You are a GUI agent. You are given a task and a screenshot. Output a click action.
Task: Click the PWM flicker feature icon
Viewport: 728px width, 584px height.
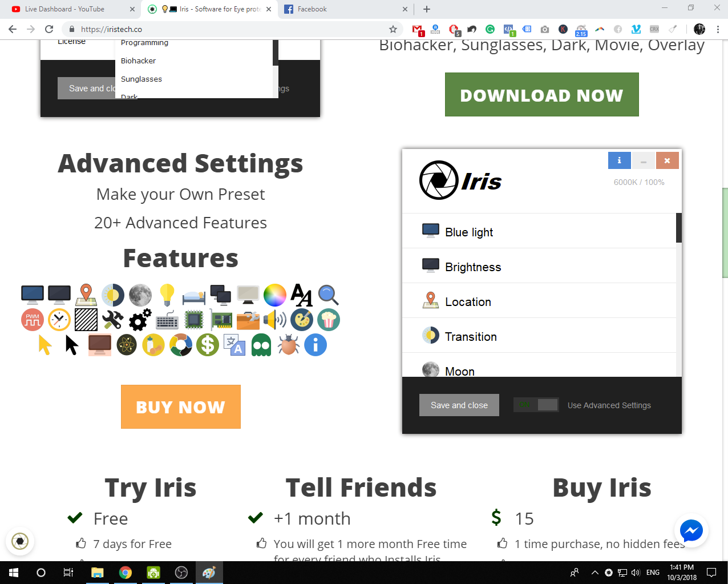[33, 320]
